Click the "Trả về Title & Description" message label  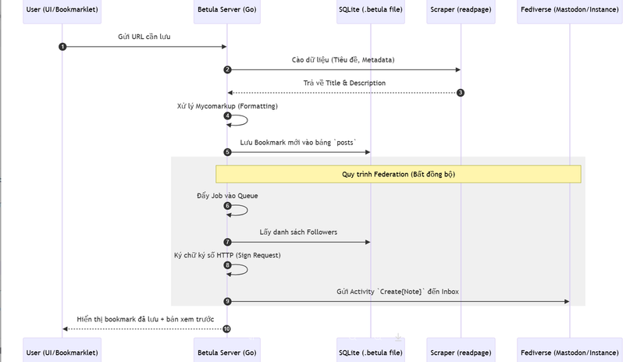pyautogui.click(x=344, y=83)
